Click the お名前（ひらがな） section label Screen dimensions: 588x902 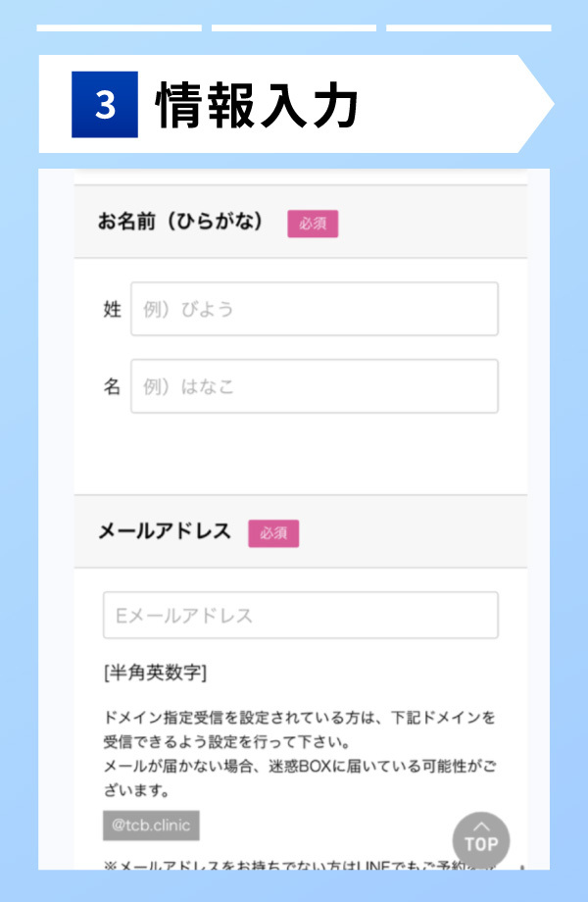tap(180, 223)
